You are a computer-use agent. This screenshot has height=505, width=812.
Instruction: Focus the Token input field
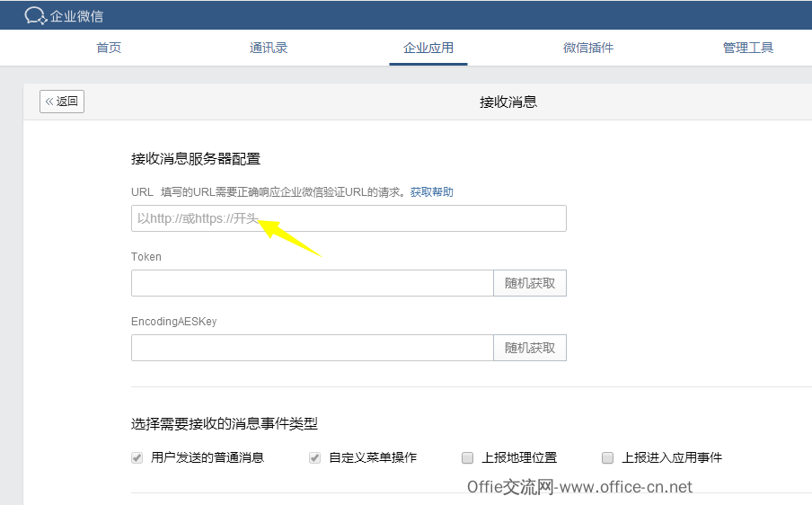coord(313,283)
